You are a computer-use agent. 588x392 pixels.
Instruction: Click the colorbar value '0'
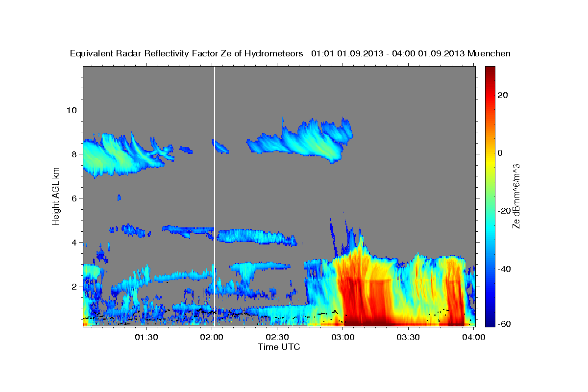500,153
